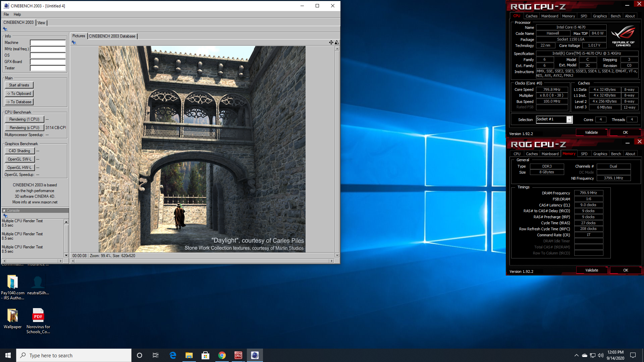The height and width of the screenshot is (362, 644).
Task: Open SPD tab in lower CPU-Z window
Action: pos(584,154)
